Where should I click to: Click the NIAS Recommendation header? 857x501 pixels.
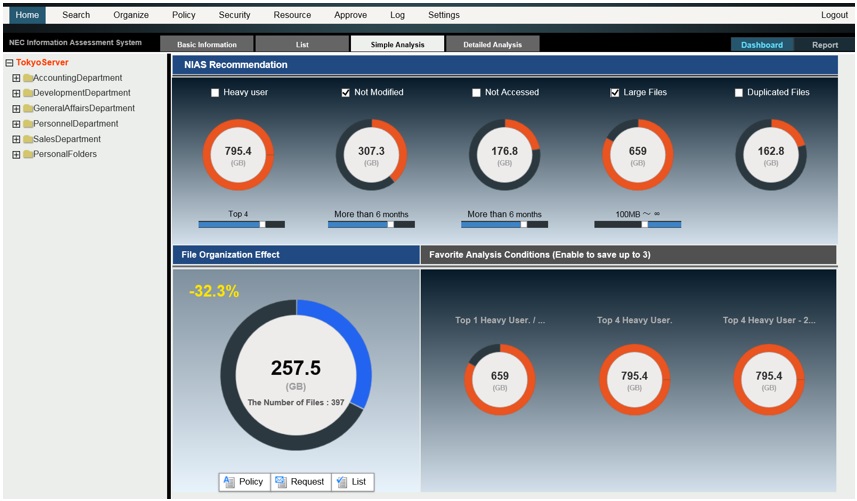point(505,65)
